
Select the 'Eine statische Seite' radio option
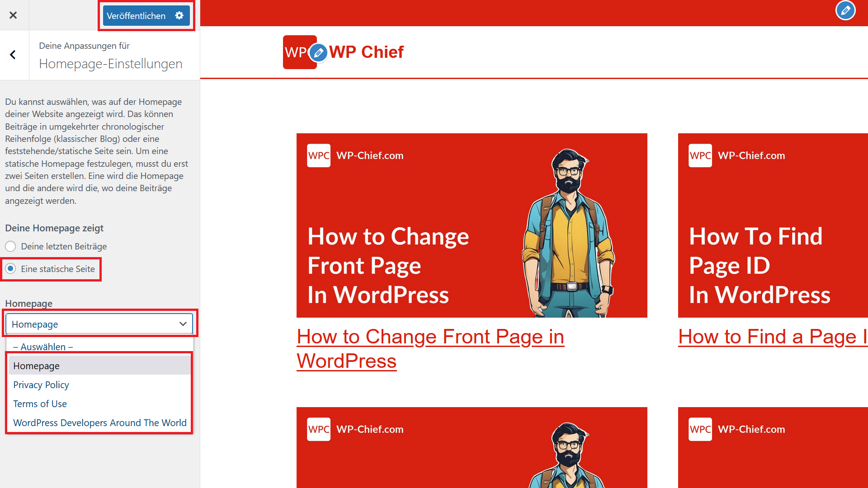click(x=10, y=269)
